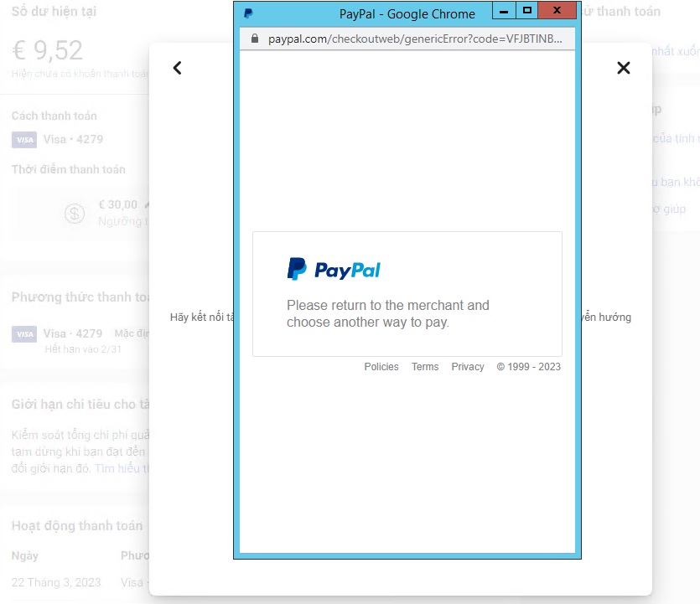Click the 'Hết hạn vào 2/31' text
700x604 pixels.
(x=83, y=349)
